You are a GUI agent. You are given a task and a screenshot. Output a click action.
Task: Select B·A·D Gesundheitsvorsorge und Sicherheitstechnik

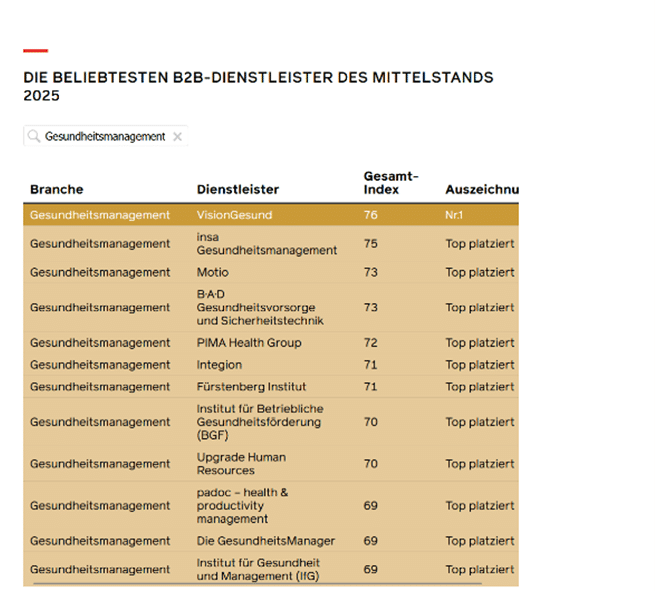coord(260,307)
